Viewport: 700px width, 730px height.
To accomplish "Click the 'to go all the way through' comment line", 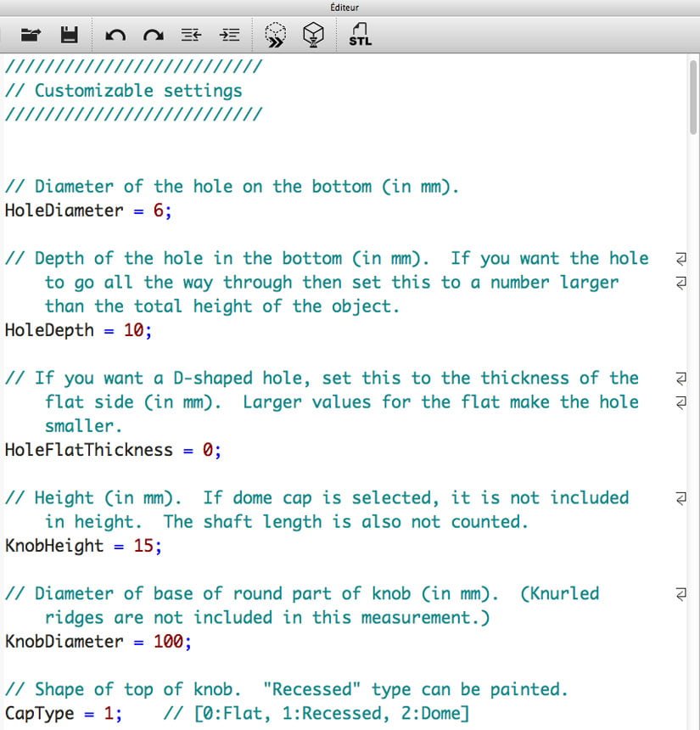I will pyautogui.click(x=332, y=283).
